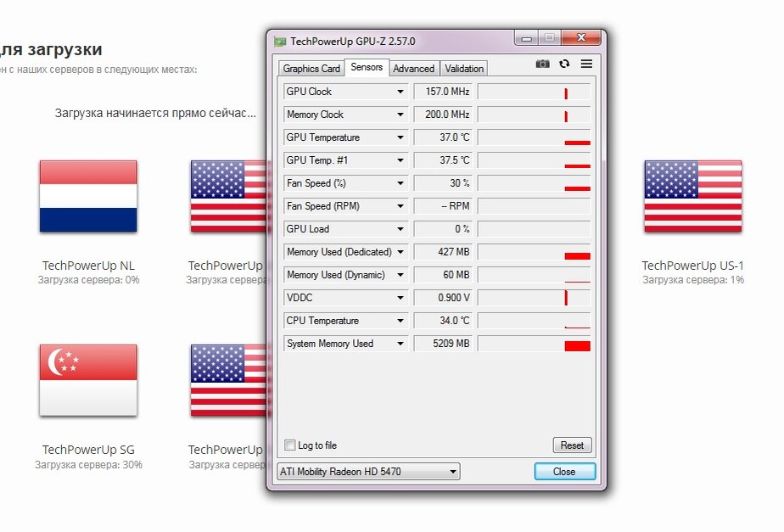The height and width of the screenshot is (532, 784).
Task: Select the Sensors tab
Action: [x=367, y=67]
